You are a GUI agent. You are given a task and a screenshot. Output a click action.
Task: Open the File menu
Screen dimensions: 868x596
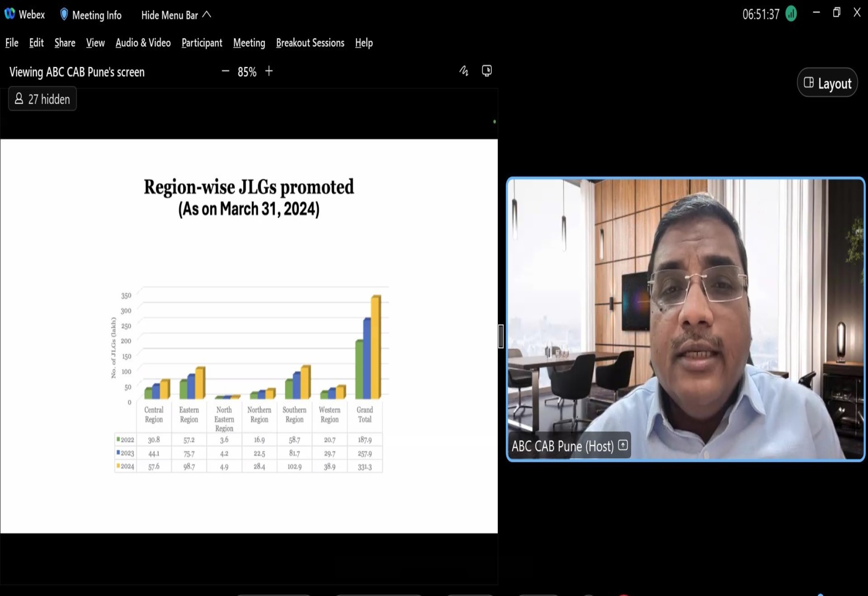[12, 43]
